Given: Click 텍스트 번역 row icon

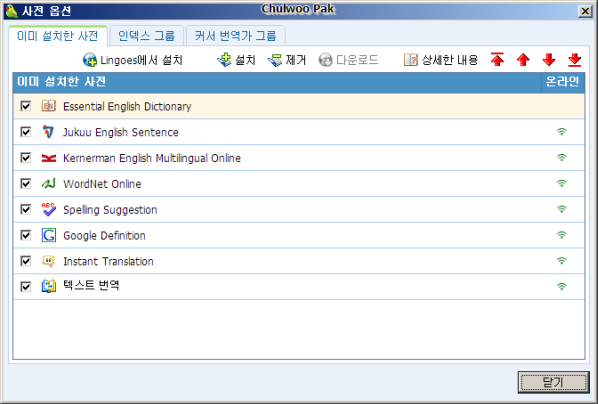Looking at the screenshot, I should point(48,286).
